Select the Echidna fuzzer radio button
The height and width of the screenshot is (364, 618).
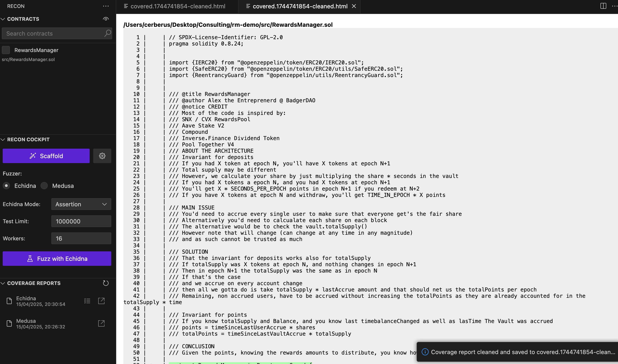[x=6, y=186]
